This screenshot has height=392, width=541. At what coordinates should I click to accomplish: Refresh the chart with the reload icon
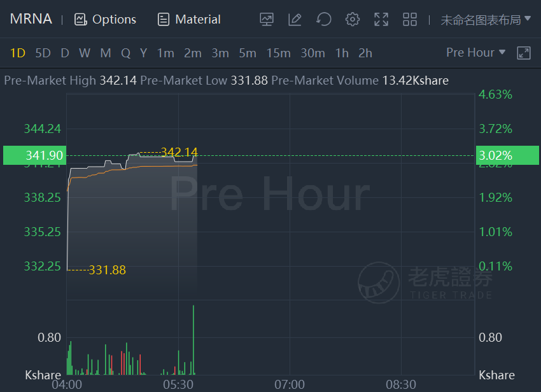(323, 19)
